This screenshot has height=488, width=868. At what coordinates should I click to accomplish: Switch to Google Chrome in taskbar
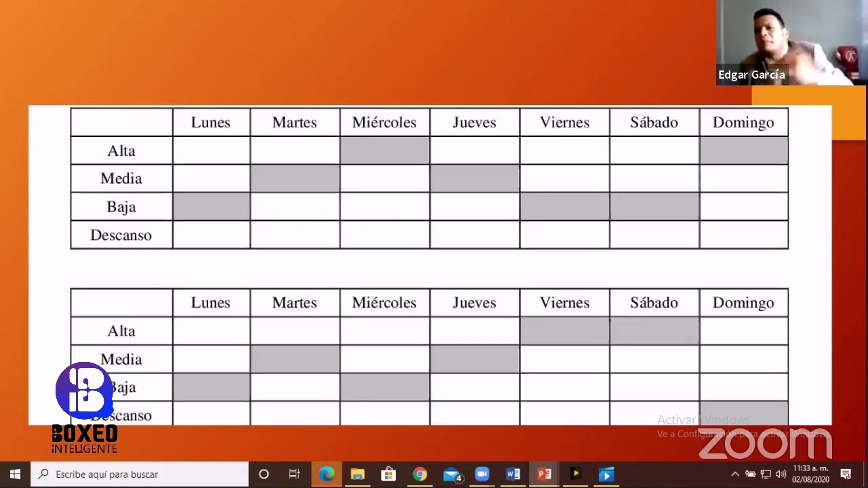[x=420, y=474]
